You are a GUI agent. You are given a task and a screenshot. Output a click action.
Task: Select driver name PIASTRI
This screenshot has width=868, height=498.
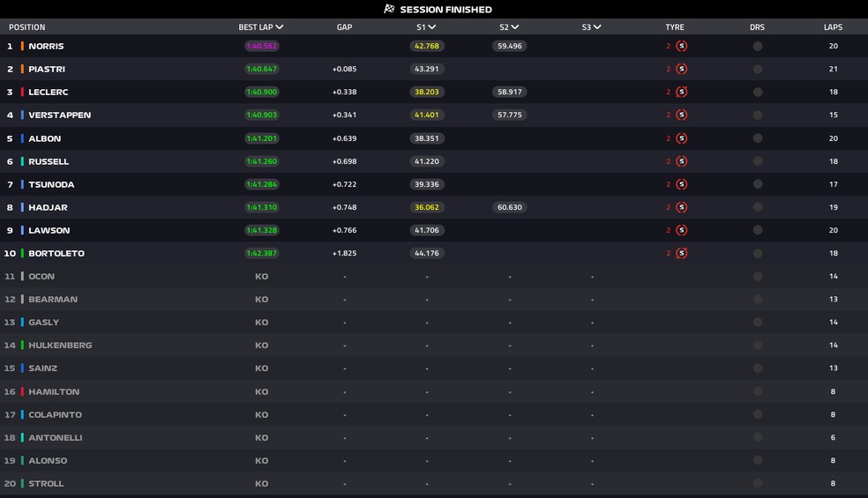(47, 69)
